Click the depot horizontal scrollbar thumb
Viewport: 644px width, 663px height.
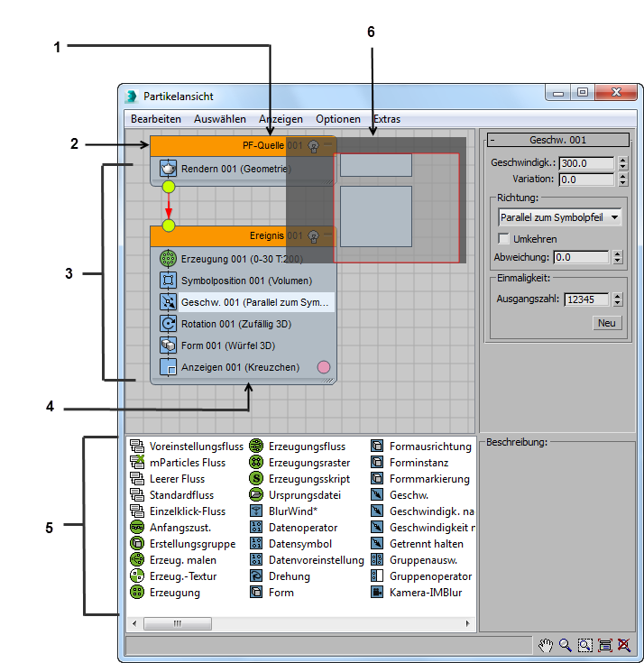tap(178, 623)
